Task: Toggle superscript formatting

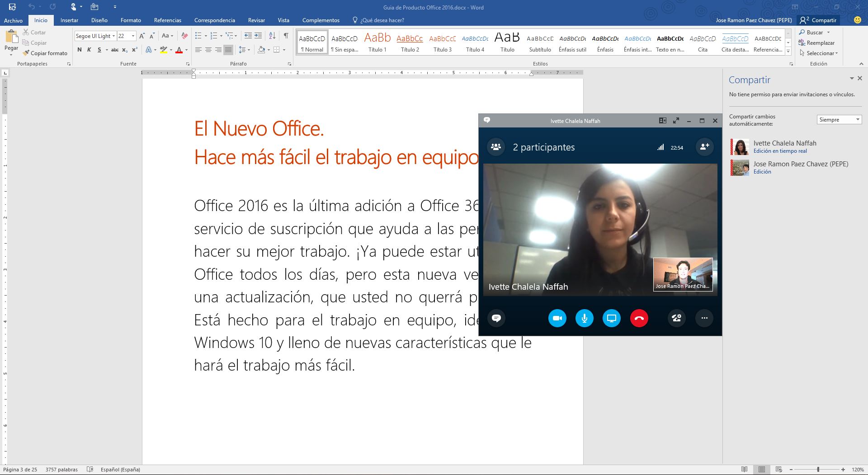Action: click(135, 50)
